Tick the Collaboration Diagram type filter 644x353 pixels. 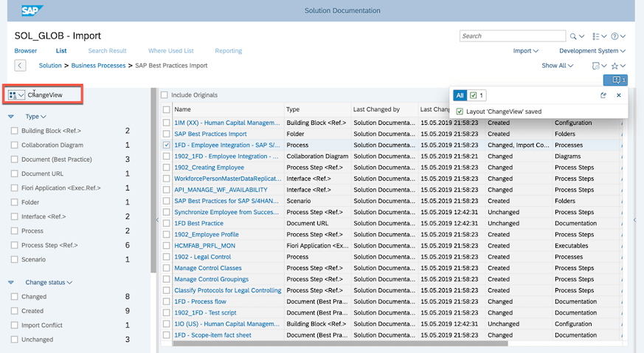14,145
